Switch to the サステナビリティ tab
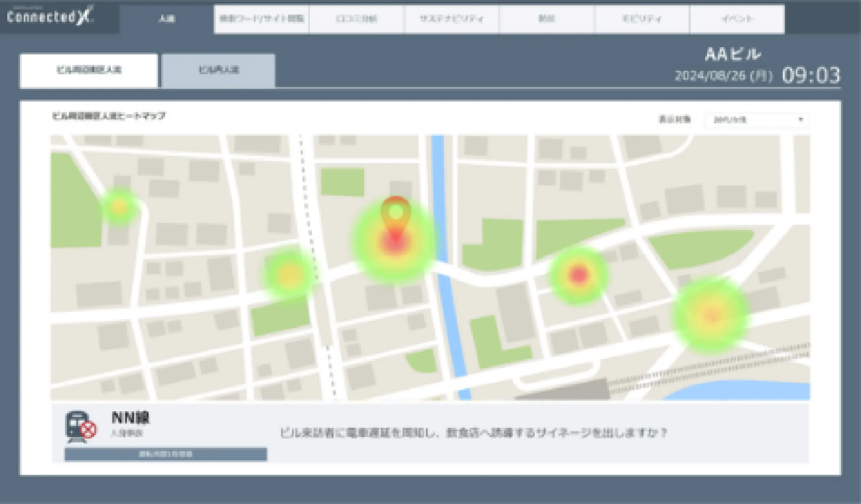Viewport: 861px width, 504px height. click(452, 19)
